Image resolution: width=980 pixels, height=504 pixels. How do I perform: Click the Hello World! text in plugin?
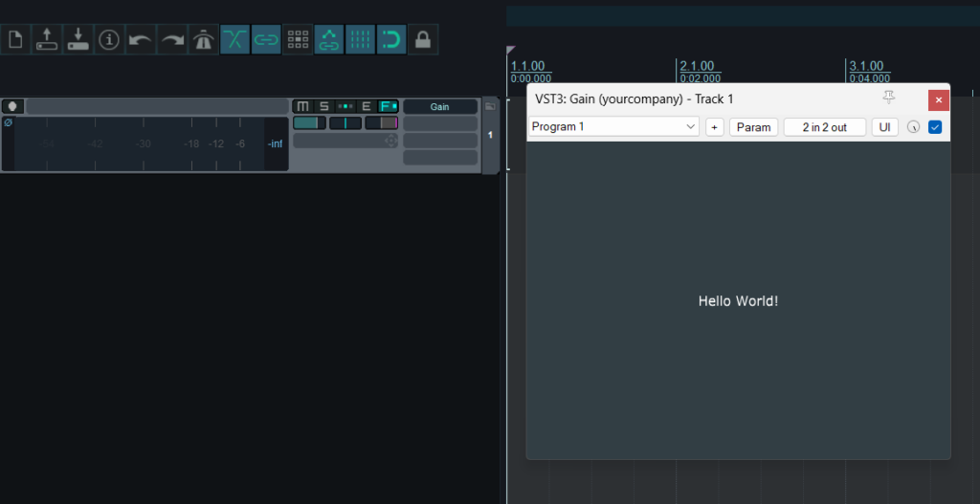point(738,301)
